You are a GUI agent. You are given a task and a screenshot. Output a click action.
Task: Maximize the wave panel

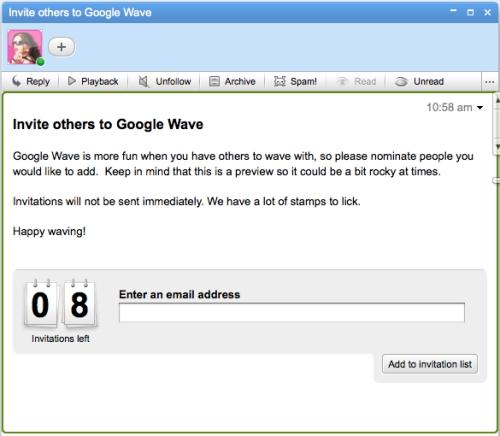click(470, 12)
